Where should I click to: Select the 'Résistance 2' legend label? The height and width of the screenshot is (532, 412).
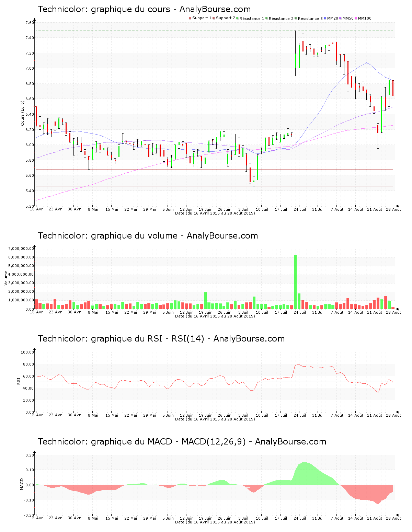point(281,19)
